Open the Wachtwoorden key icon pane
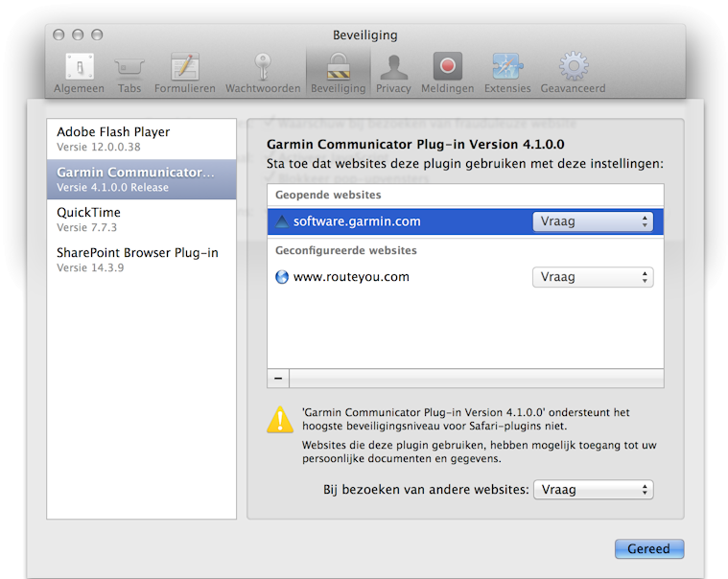Viewport: 728px width, 579px height. coord(263,73)
